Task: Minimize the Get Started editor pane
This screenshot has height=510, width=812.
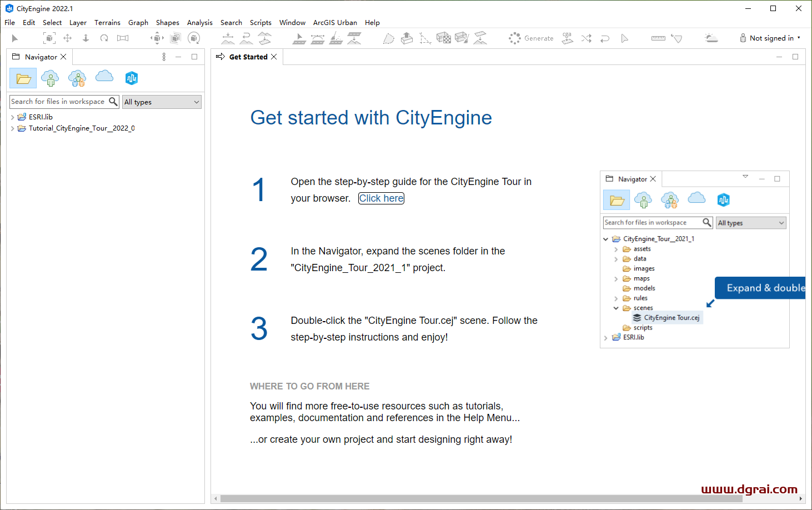Action: [779, 57]
